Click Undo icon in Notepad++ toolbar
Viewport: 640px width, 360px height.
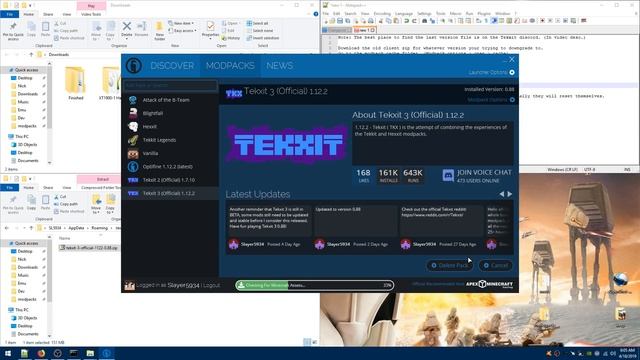click(407, 21)
